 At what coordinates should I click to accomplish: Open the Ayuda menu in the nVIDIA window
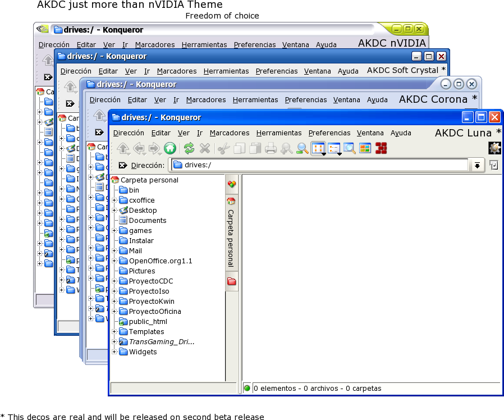(x=326, y=45)
